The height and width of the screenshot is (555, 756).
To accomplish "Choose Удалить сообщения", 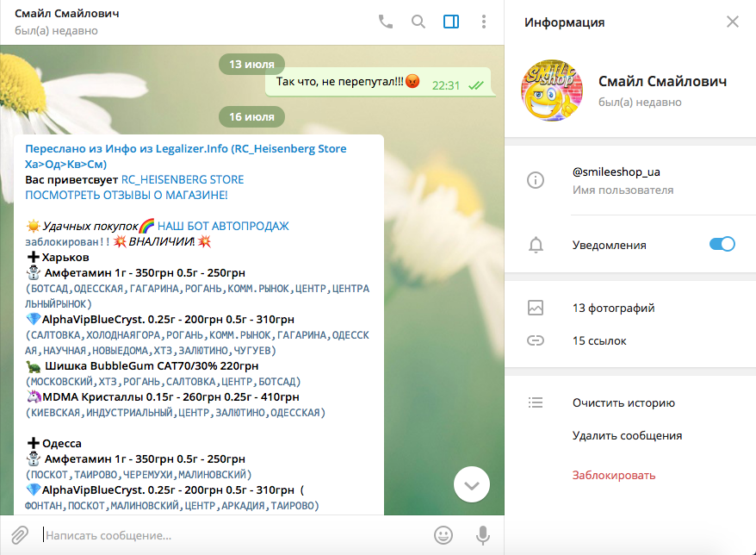I will coord(627,435).
